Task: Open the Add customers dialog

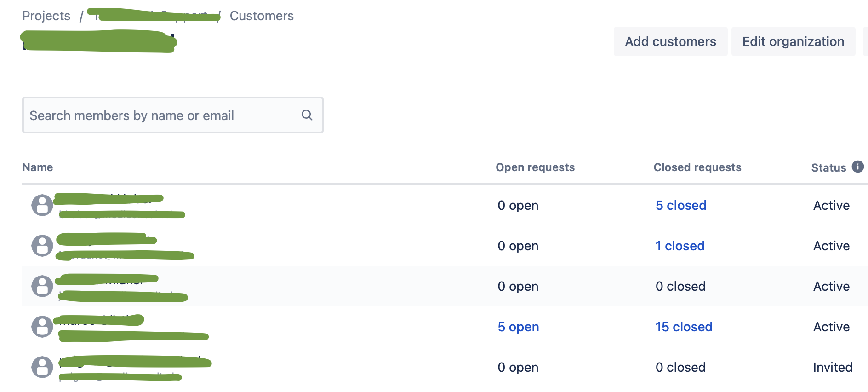Action: pos(670,41)
